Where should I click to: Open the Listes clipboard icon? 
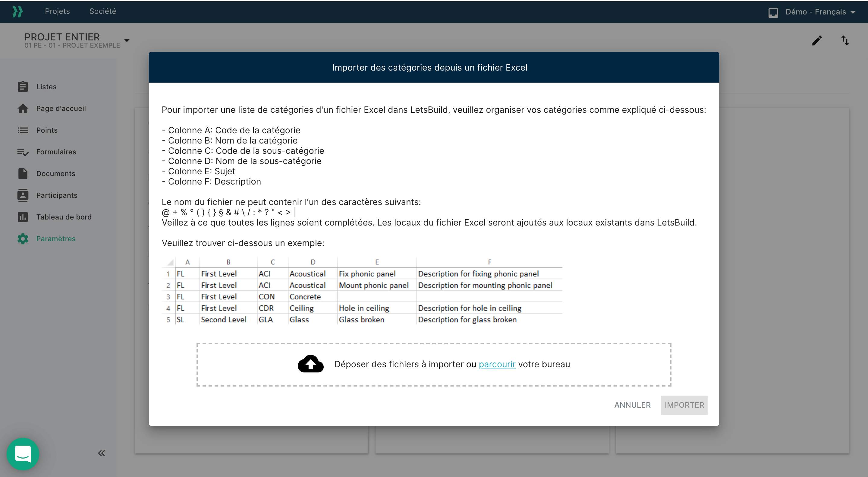point(23,87)
